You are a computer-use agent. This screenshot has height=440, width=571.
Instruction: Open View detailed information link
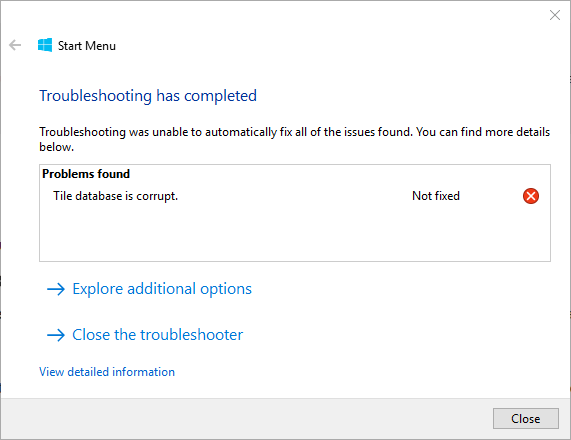click(x=107, y=372)
